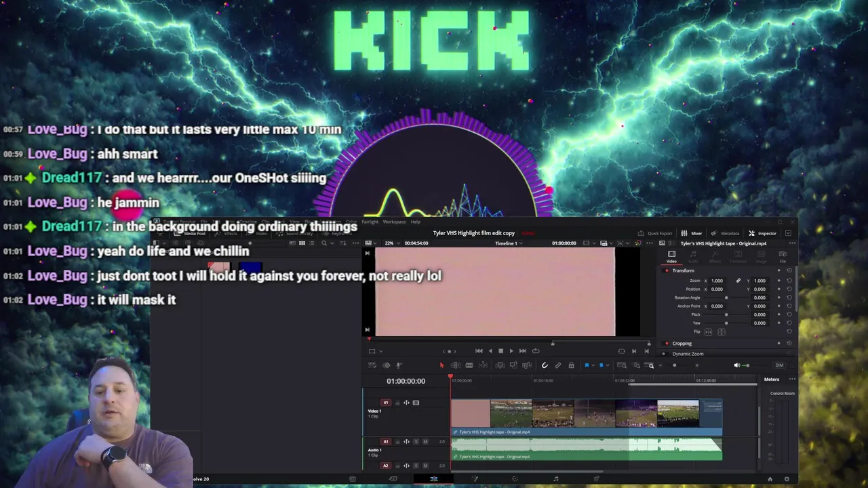
Task: Toggle Zoom link chain icon
Action: coord(738,281)
